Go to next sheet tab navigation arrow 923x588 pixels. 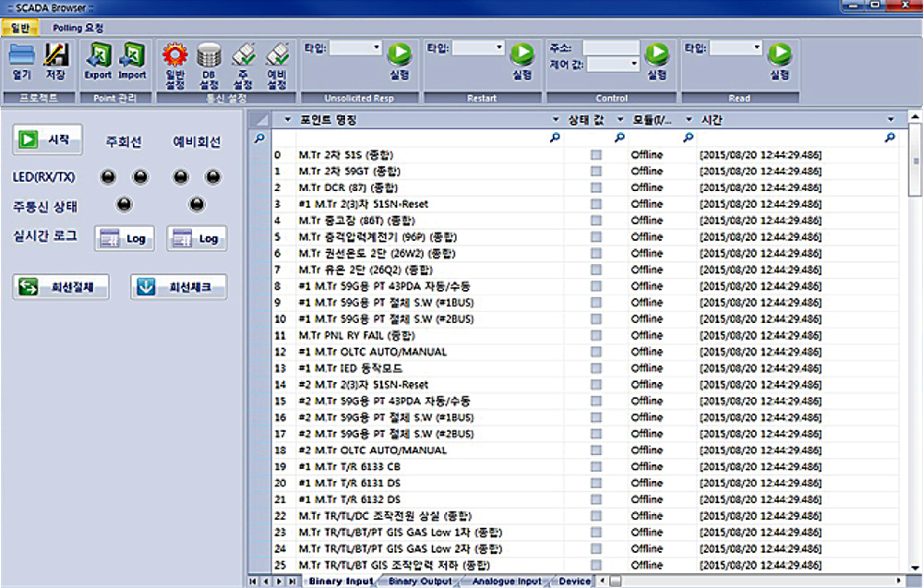click(x=279, y=581)
